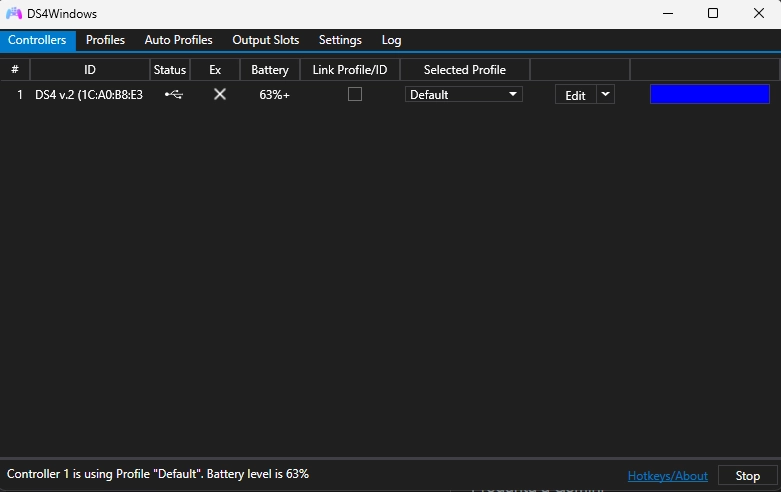
Task: Pick the blue lightbar color swatch
Action: tap(710, 94)
